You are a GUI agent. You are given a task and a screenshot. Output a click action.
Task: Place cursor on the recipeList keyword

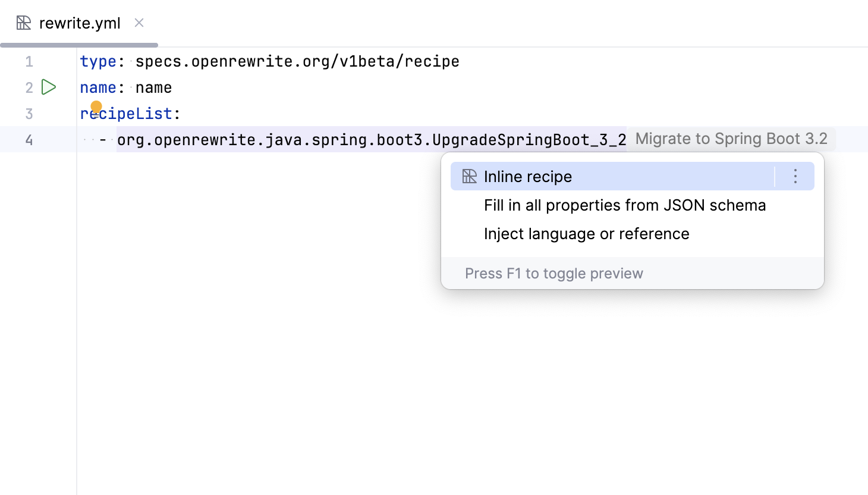(126, 113)
